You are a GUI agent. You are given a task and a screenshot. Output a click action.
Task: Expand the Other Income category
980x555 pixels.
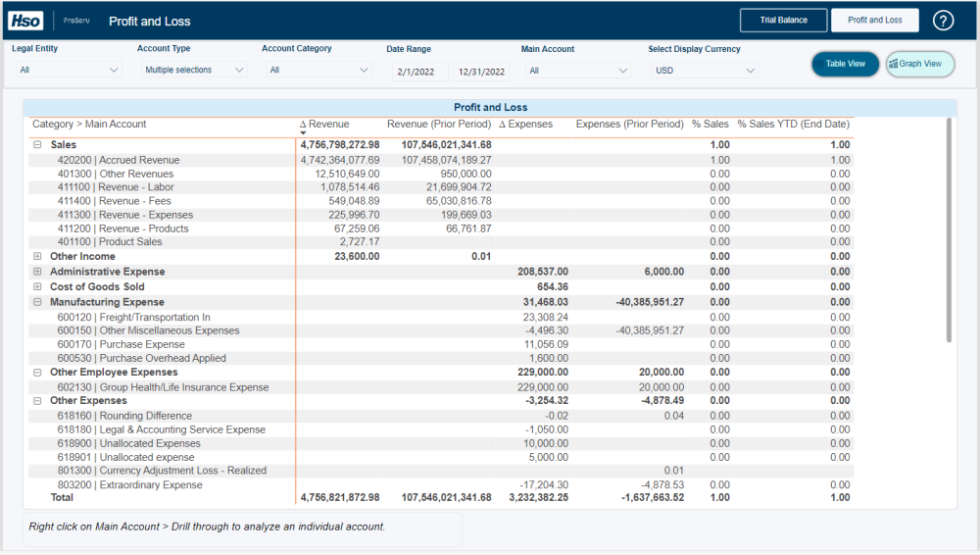(x=37, y=257)
